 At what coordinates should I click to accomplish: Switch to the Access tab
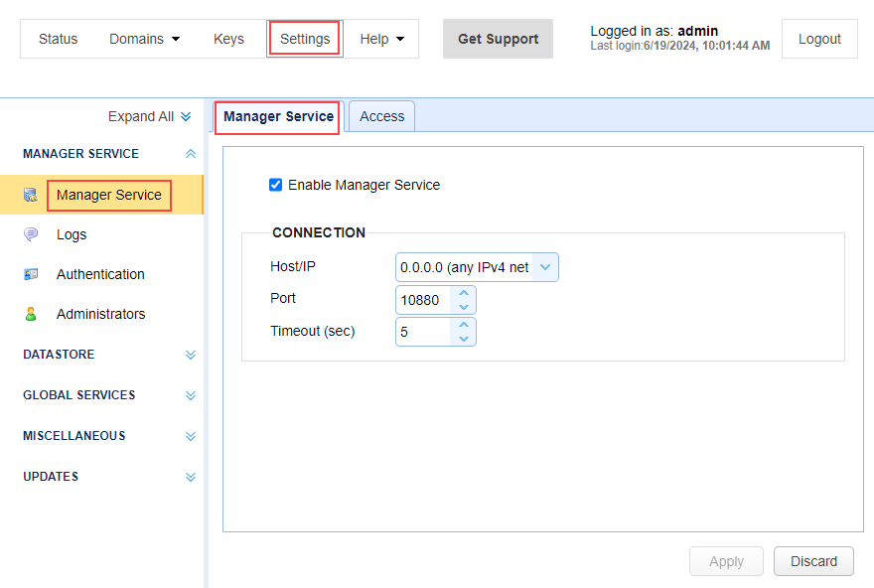pyautogui.click(x=381, y=116)
